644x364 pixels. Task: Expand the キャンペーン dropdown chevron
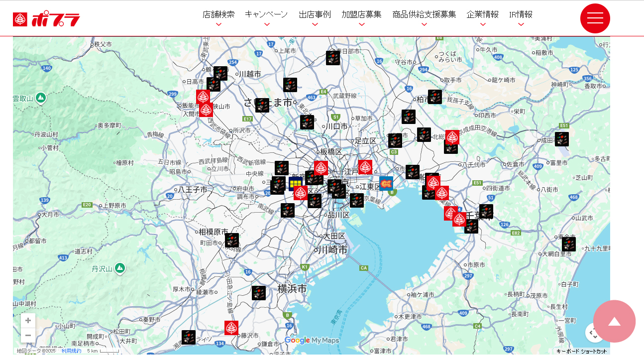coord(267,24)
